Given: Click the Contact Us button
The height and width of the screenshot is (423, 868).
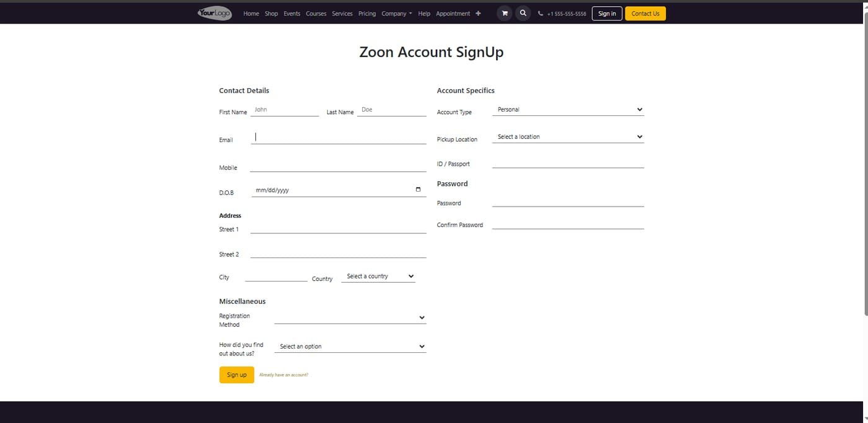Looking at the screenshot, I should tap(645, 14).
